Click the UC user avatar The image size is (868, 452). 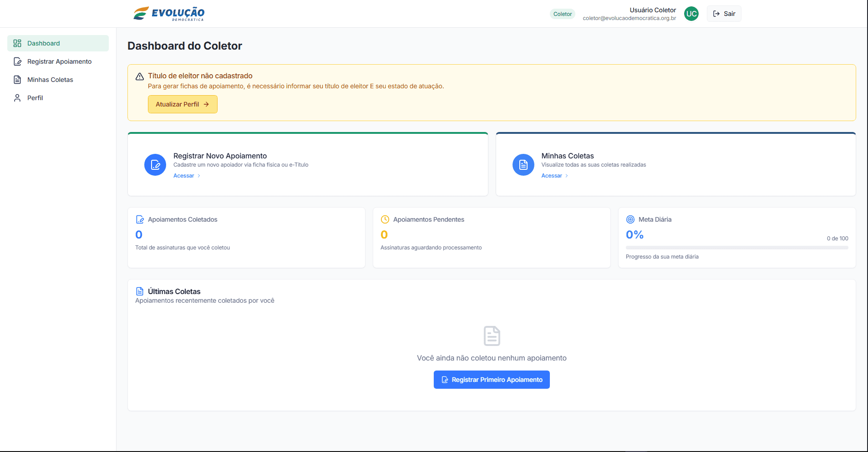click(691, 14)
